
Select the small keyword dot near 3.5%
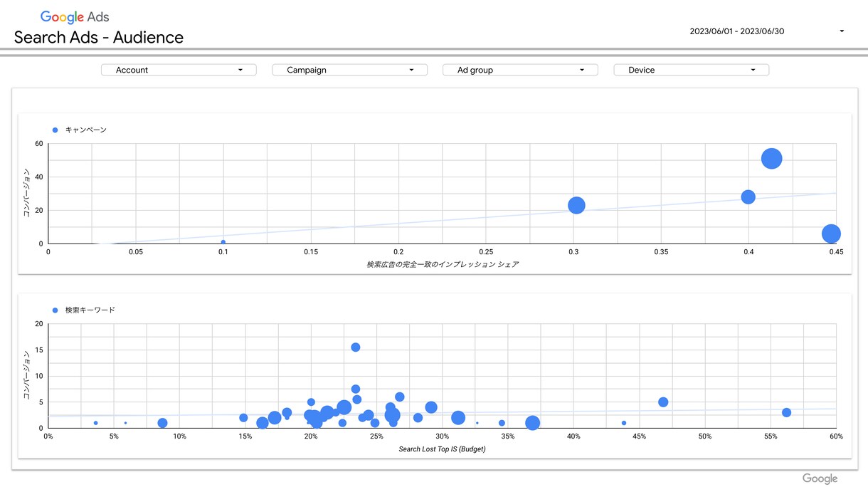click(x=95, y=423)
